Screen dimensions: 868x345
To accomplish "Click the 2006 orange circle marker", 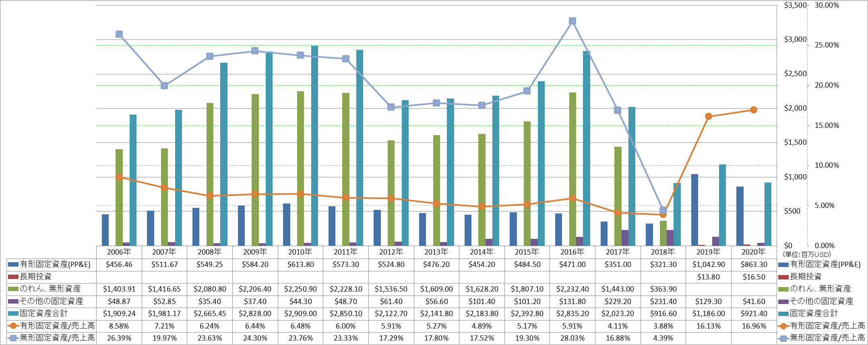I will click(119, 177).
